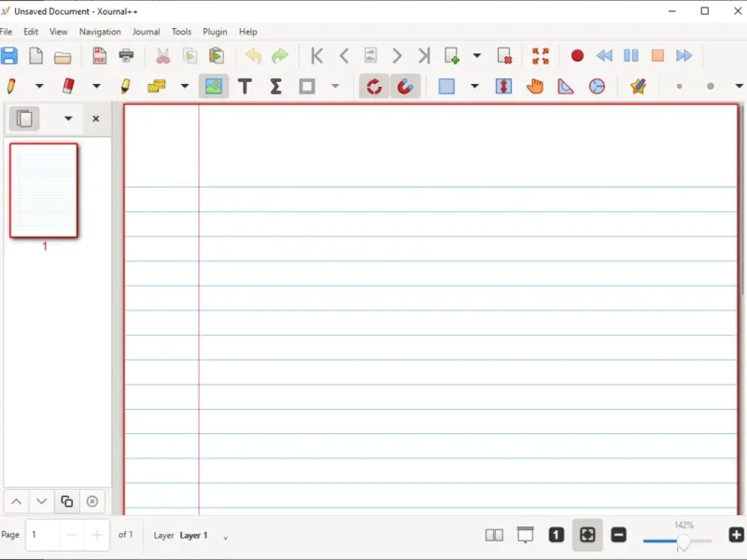Fast forward audio playback
This screenshot has width=747, height=560.
[x=684, y=56]
